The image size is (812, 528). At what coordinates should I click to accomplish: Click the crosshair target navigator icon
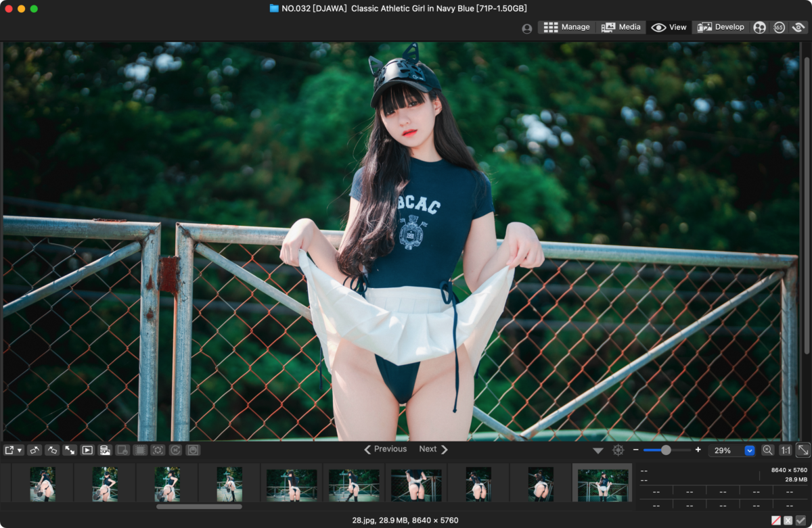click(618, 450)
